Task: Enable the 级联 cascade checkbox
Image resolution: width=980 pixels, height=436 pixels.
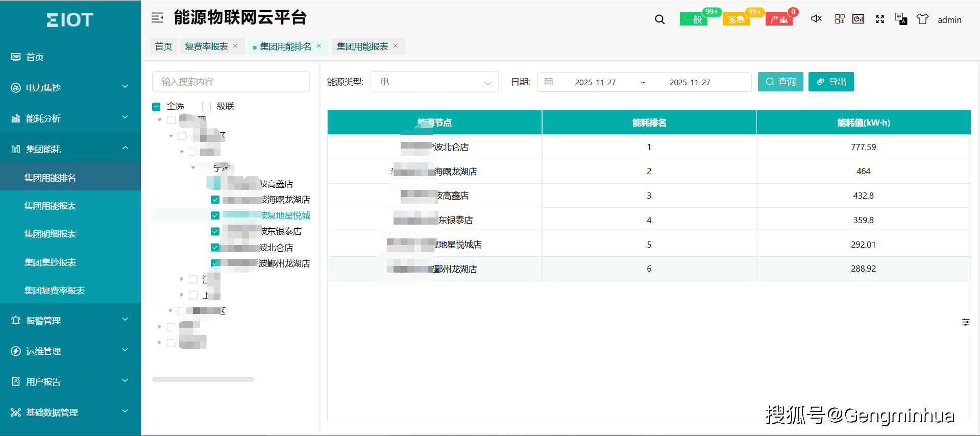Action: pyautogui.click(x=207, y=107)
